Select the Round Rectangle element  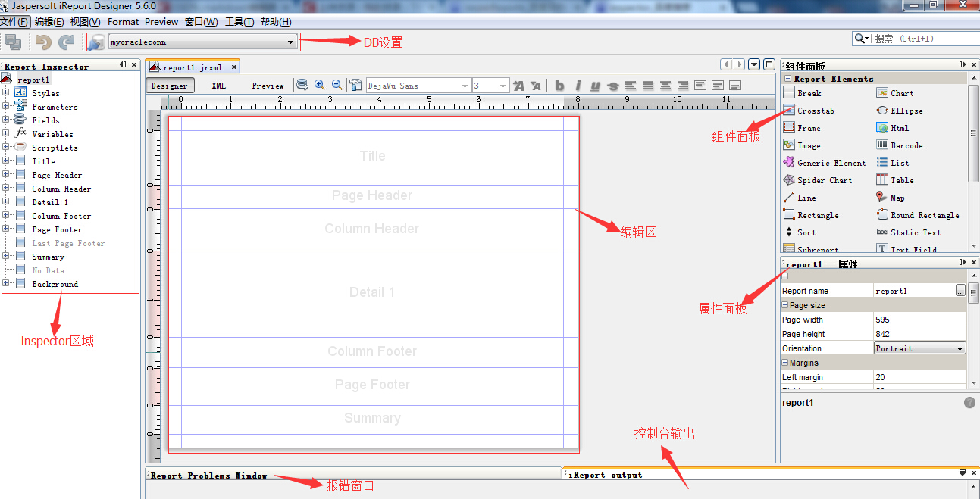pyautogui.click(x=918, y=215)
